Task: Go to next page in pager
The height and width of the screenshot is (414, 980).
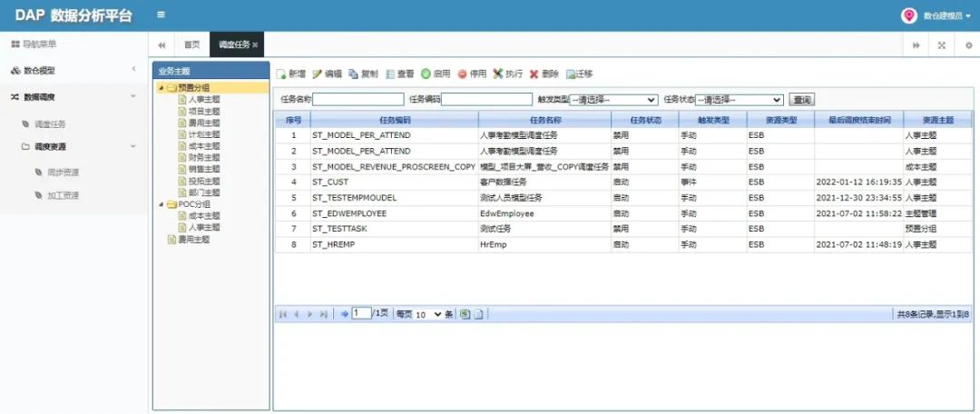Action: click(x=309, y=314)
